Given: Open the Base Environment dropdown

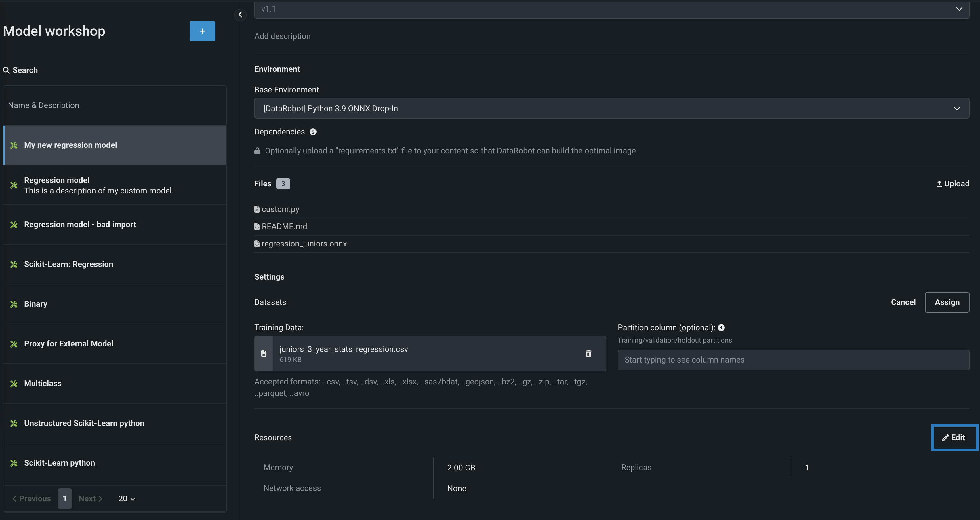Looking at the screenshot, I should point(611,109).
